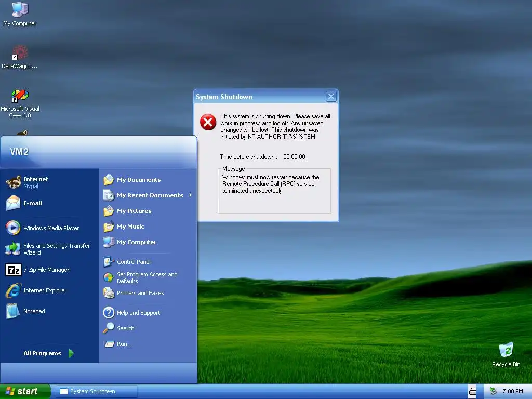Click the Start button
532x399 pixels.
tap(25, 391)
